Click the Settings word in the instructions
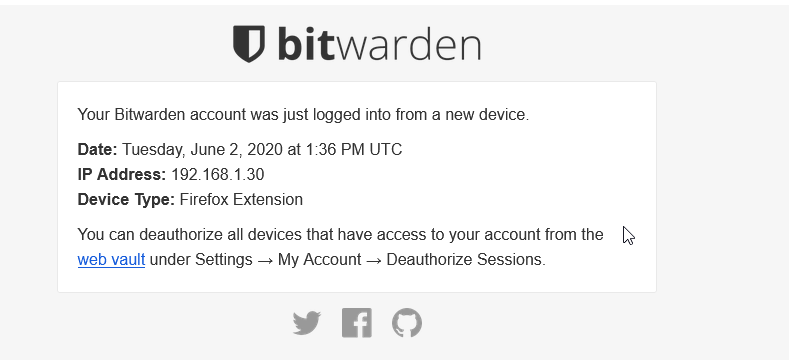This screenshot has height=360, width=789. [223, 260]
